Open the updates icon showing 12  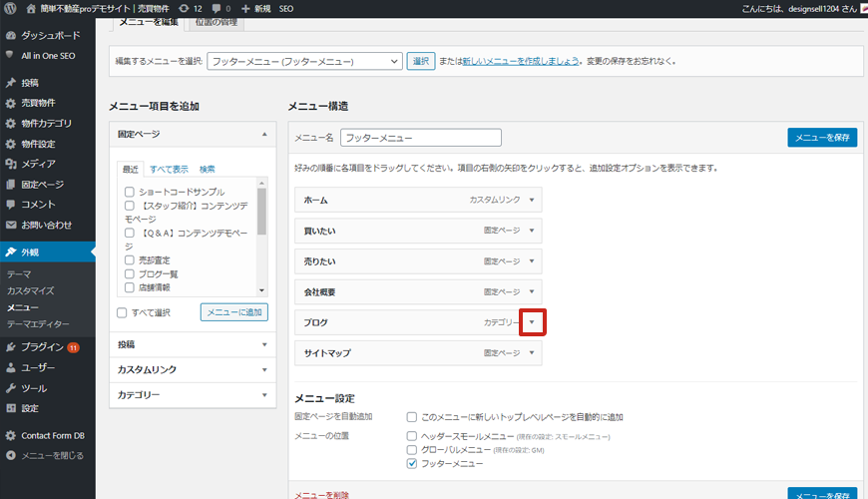184,8
